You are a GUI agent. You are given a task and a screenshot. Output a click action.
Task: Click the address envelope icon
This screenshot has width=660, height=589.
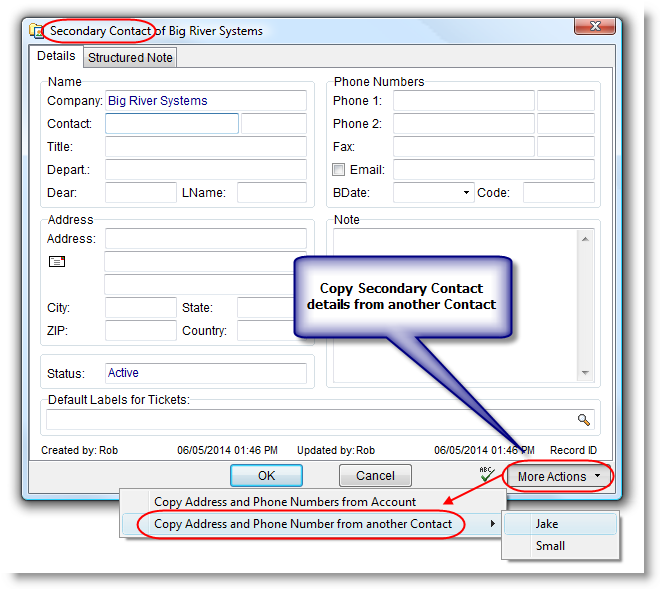57,262
